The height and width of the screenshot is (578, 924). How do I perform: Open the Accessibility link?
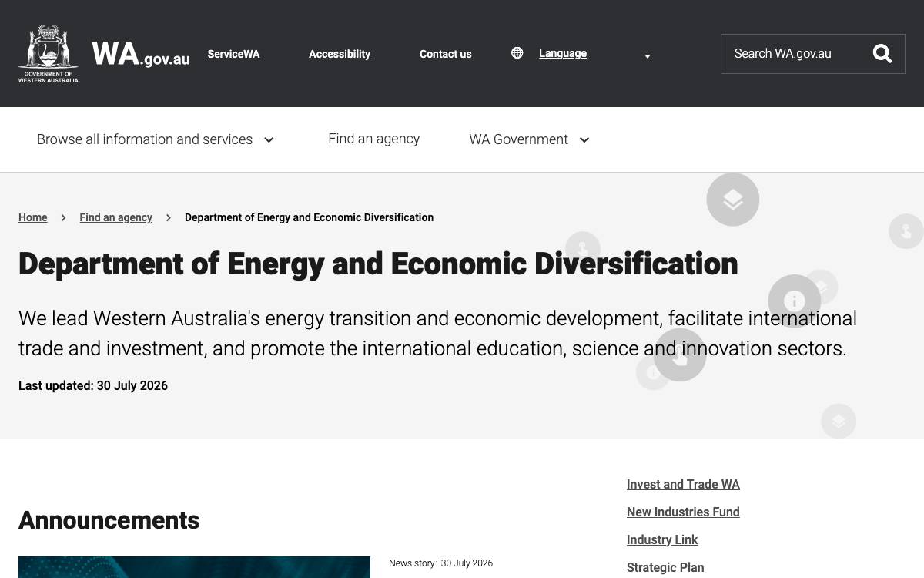click(340, 54)
